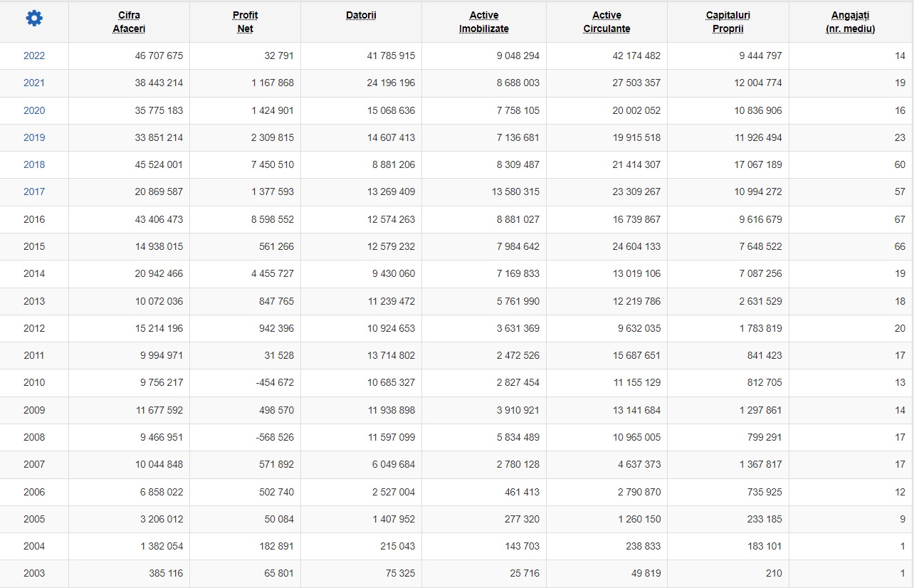The image size is (914, 588).
Task: Click equity value 12 004 774
Action: pyautogui.click(x=759, y=83)
